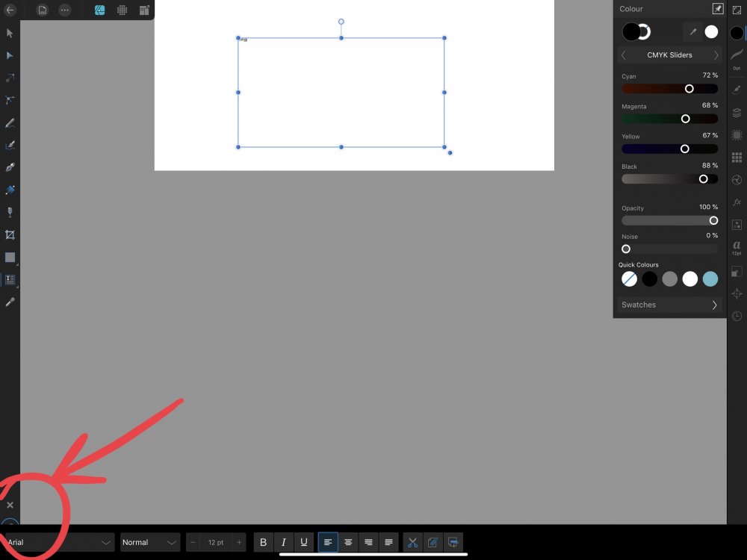Adjust the Cyan slider
747x560 pixels.
(669, 89)
